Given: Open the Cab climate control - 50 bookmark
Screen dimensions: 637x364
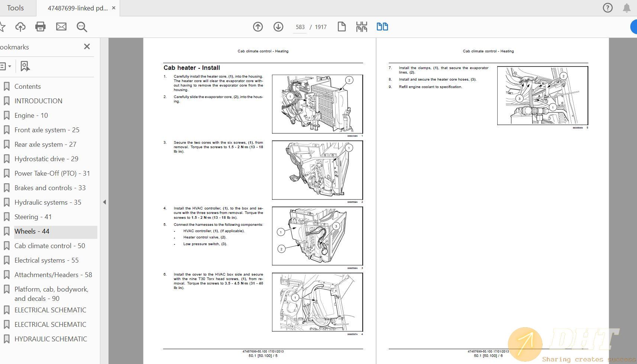Looking at the screenshot, I should tap(50, 246).
